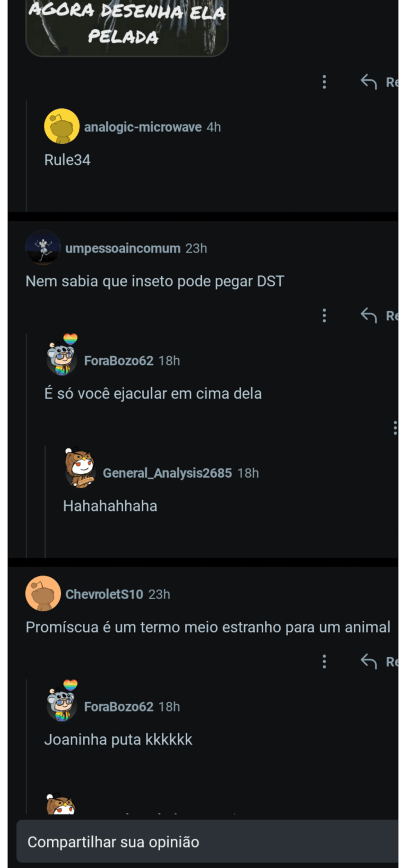View General_Analysis2685's avatar

pos(80,468)
